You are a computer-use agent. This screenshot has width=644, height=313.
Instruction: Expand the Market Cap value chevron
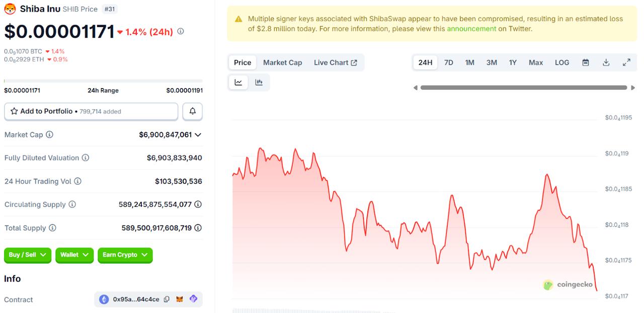[198, 135]
